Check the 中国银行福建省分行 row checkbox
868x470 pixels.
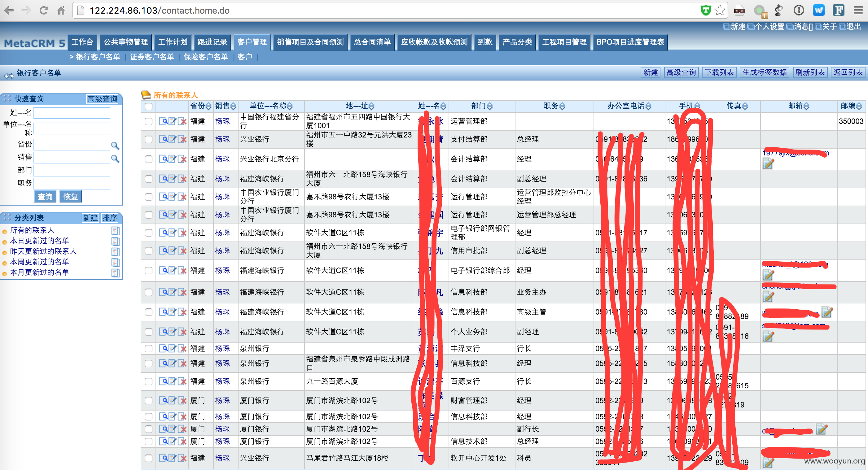(x=148, y=121)
